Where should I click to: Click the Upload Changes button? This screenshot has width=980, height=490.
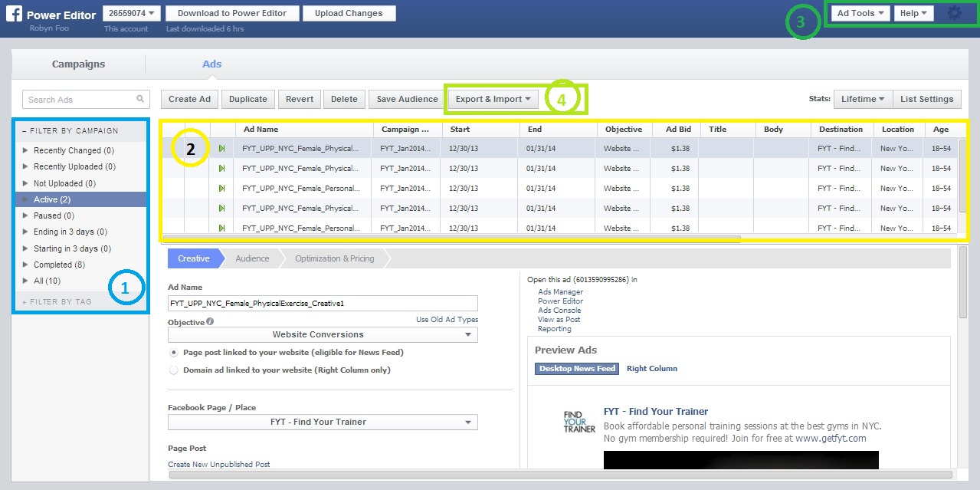349,13
